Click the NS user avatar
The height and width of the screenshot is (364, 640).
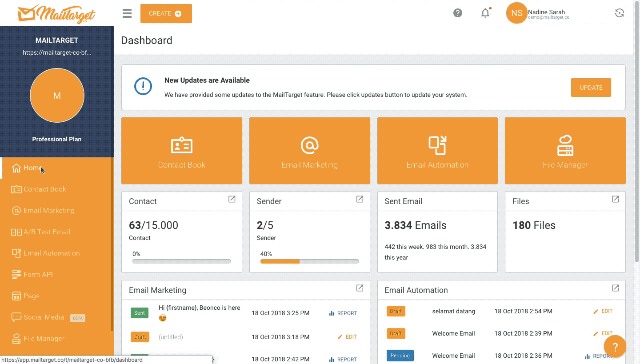point(516,13)
